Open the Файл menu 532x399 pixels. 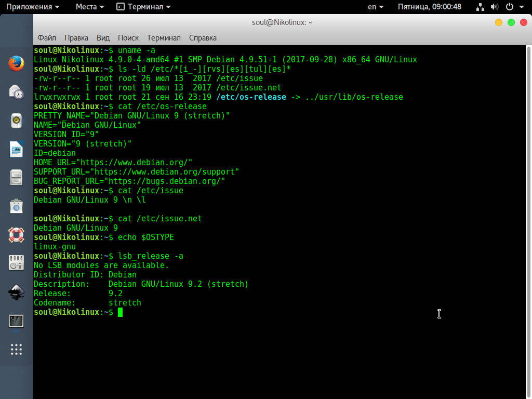pyautogui.click(x=46, y=37)
